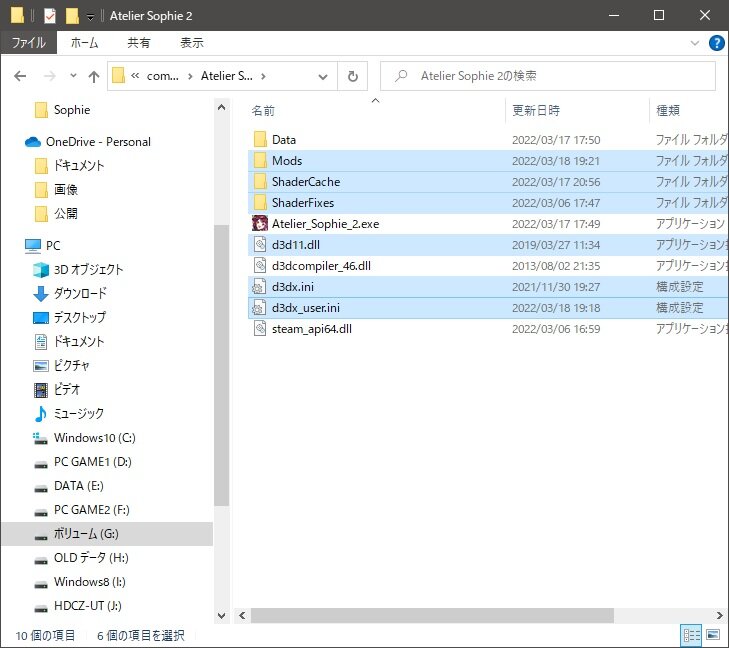Image resolution: width=729 pixels, height=648 pixels.
Task: Click the d3d11.dll file icon
Action: (x=260, y=245)
